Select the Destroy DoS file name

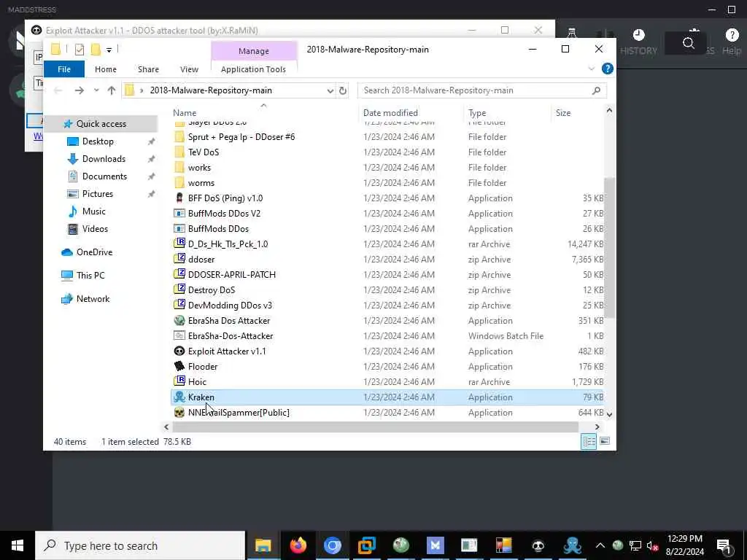click(x=211, y=290)
